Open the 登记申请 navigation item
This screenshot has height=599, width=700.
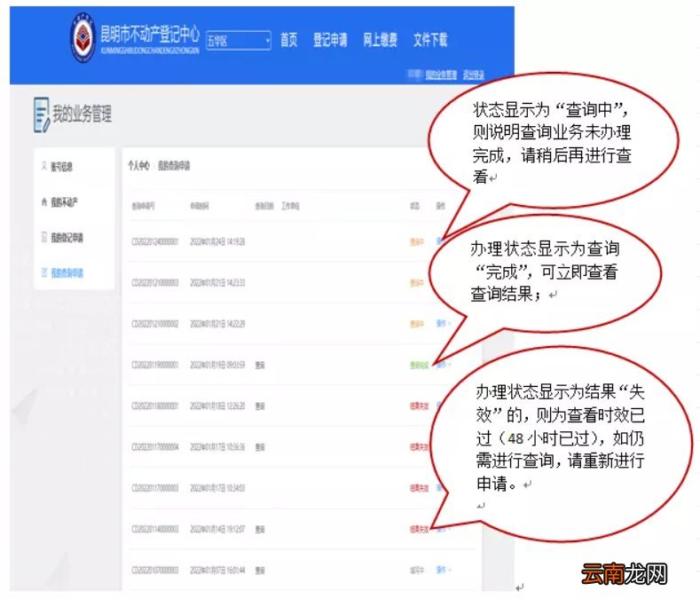point(330,40)
